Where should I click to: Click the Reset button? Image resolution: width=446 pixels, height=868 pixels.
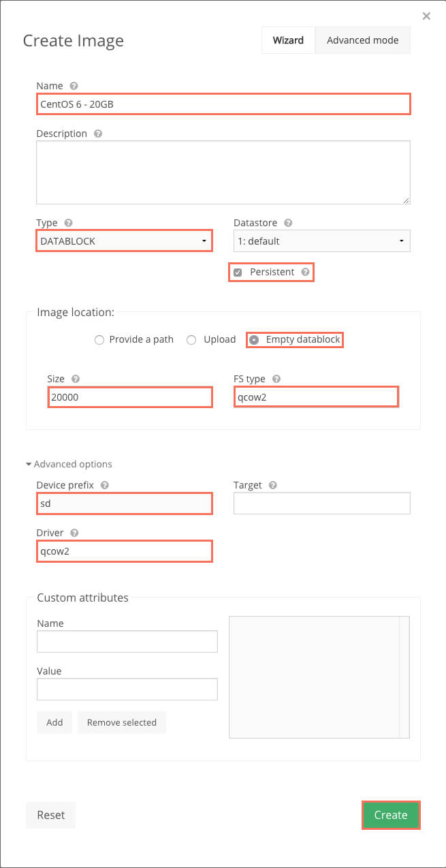[51, 815]
